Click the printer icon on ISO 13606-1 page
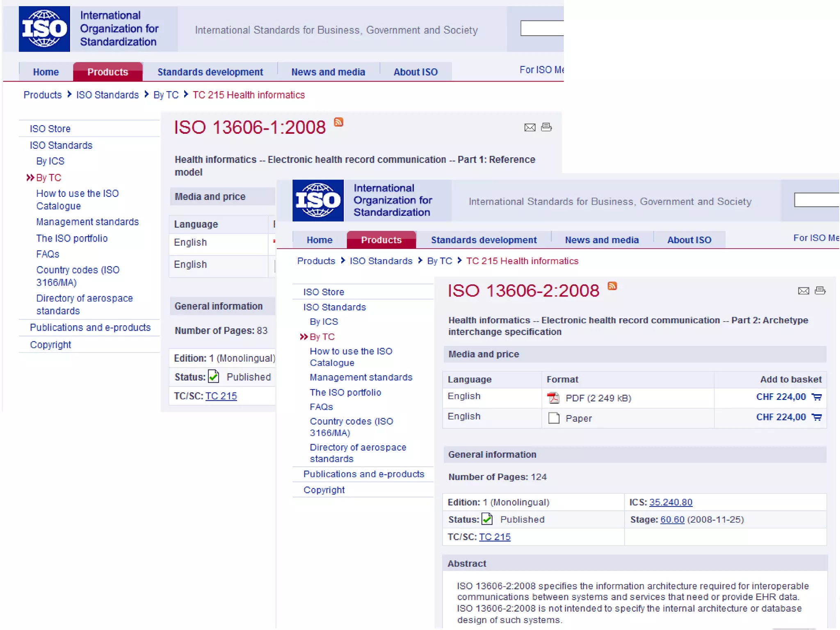This screenshot has width=840, height=630. click(546, 127)
